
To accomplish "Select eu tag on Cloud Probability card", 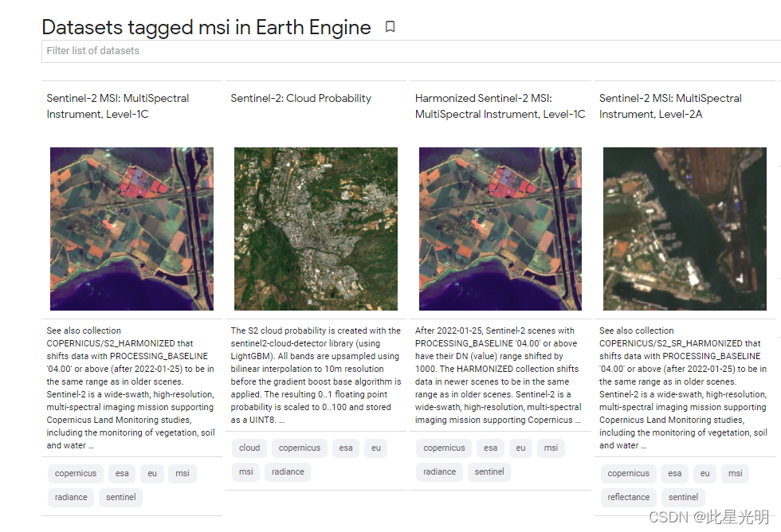I will [375, 448].
